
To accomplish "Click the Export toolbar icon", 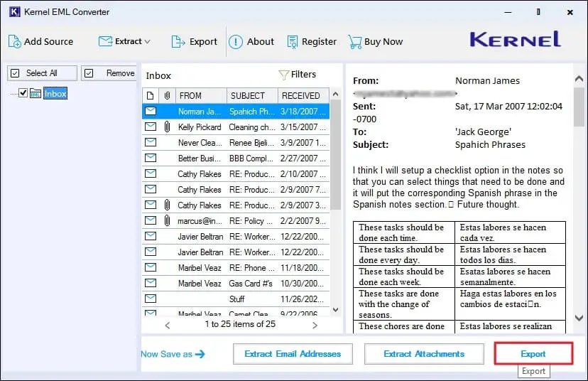I will coord(178,42).
